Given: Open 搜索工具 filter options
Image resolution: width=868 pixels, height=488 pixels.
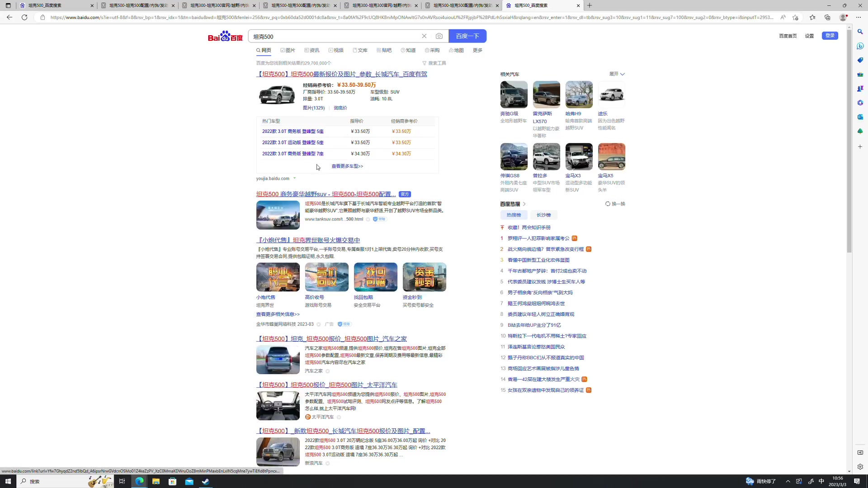Looking at the screenshot, I should tap(434, 63).
